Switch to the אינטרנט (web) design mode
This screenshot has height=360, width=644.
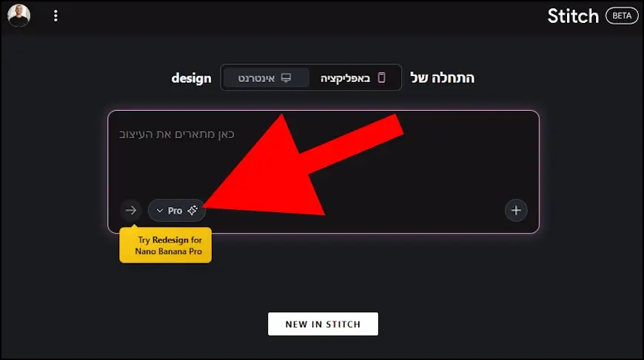point(266,78)
